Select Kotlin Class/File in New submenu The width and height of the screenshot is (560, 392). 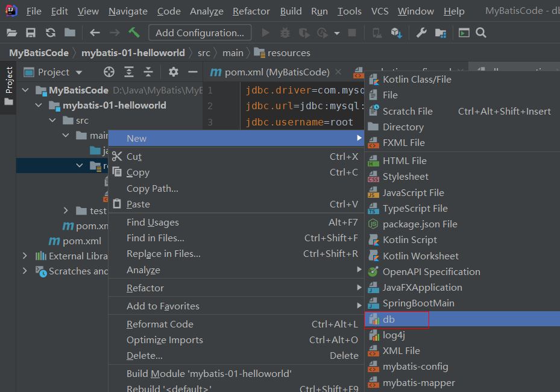462,80
